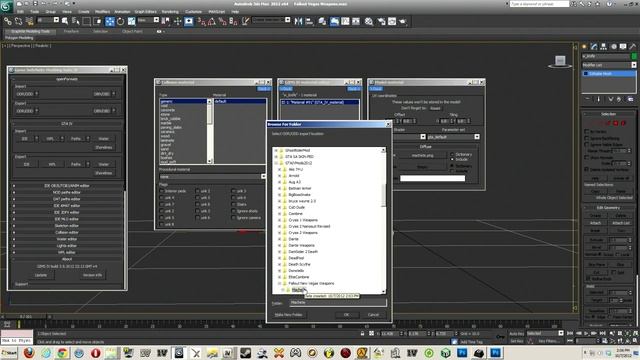The image size is (640, 360).
Task: Activate the Select and Move tool
Action: click(x=110, y=22)
